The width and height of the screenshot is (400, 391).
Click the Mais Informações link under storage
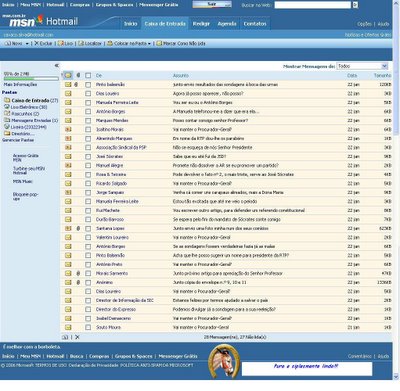point(20,85)
